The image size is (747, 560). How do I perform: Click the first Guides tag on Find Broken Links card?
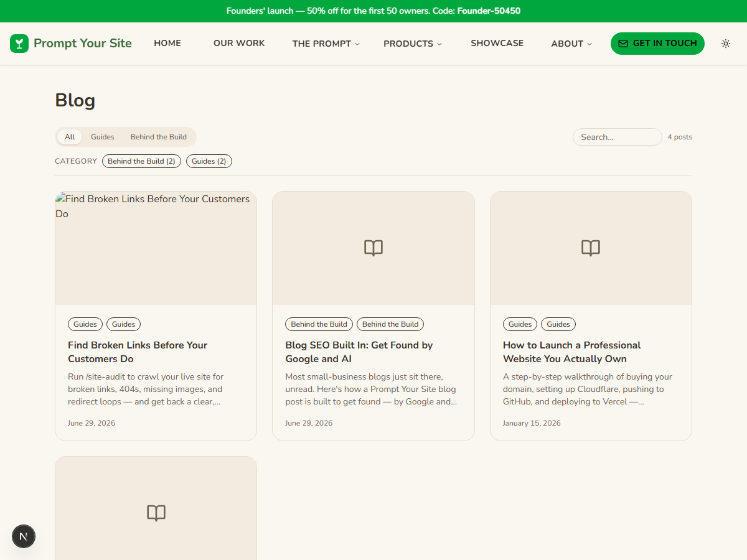click(x=85, y=324)
